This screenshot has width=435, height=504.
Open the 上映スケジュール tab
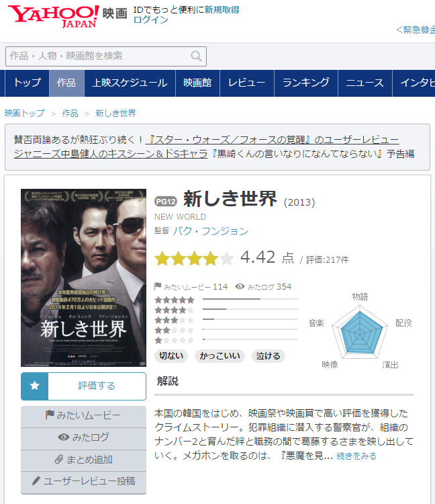(130, 83)
